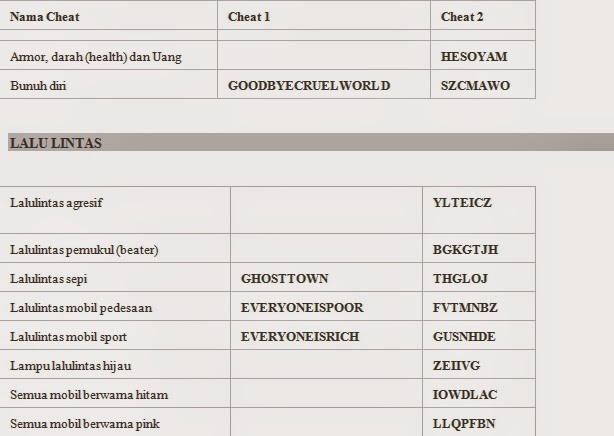Click the BGKGTJH cheat code
Viewport: 614px width, 436px height.
[x=466, y=250]
